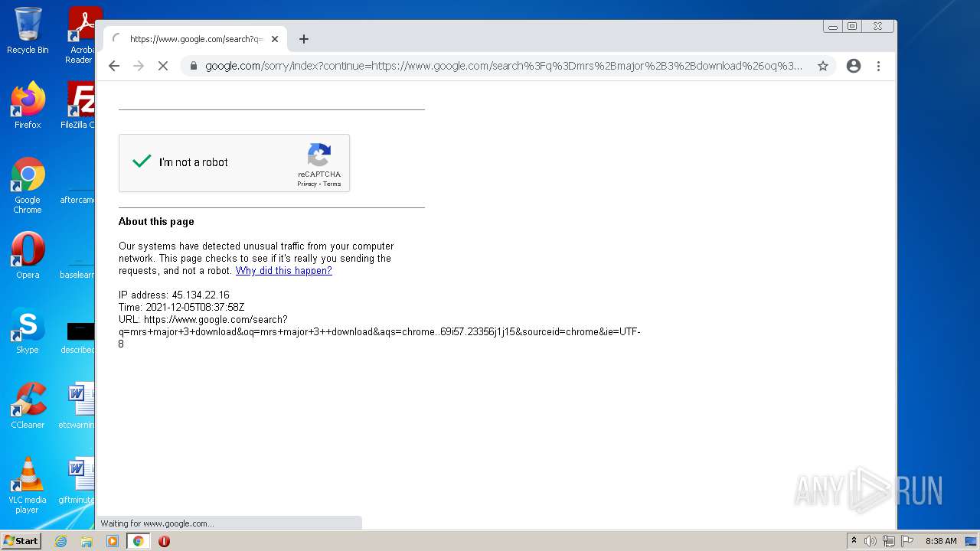Image resolution: width=980 pixels, height=551 pixels.
Task: Open Windows Media Player in taskbar
Action: 113,541
